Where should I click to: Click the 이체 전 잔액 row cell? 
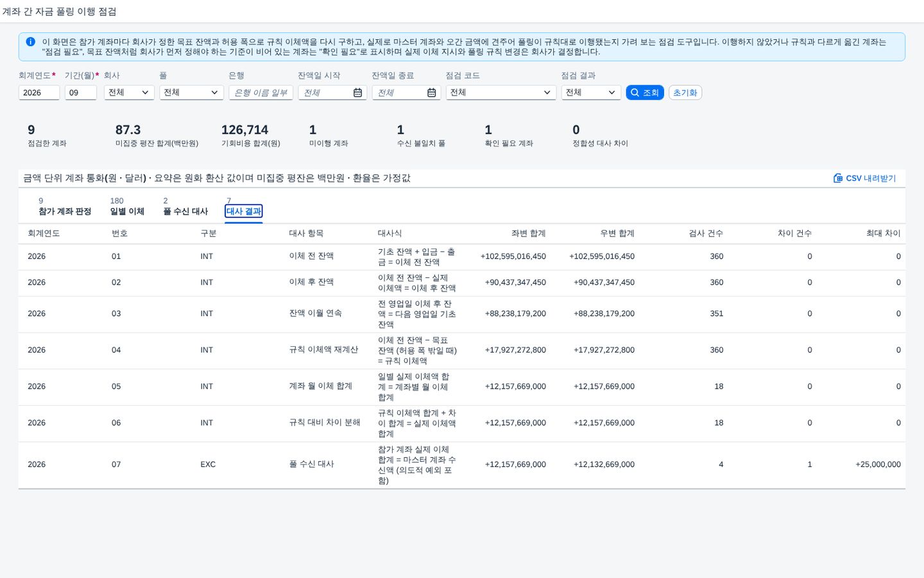311,256
